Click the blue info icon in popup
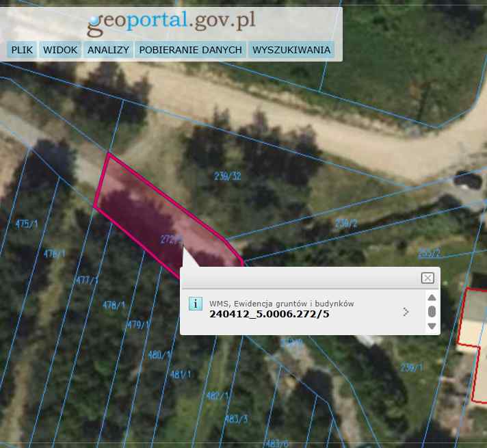The height and width of the screenshot is (448, 487). pyautogui.click(x=195, y=304)
